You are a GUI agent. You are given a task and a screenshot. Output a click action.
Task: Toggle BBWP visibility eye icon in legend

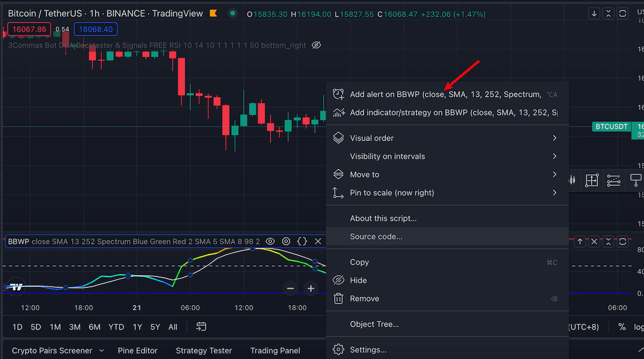tap(270, 241)
